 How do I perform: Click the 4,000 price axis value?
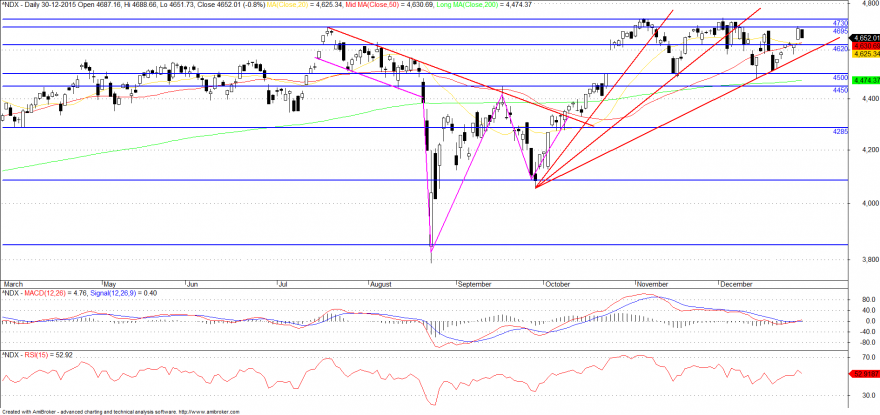(x=869, y=203)
